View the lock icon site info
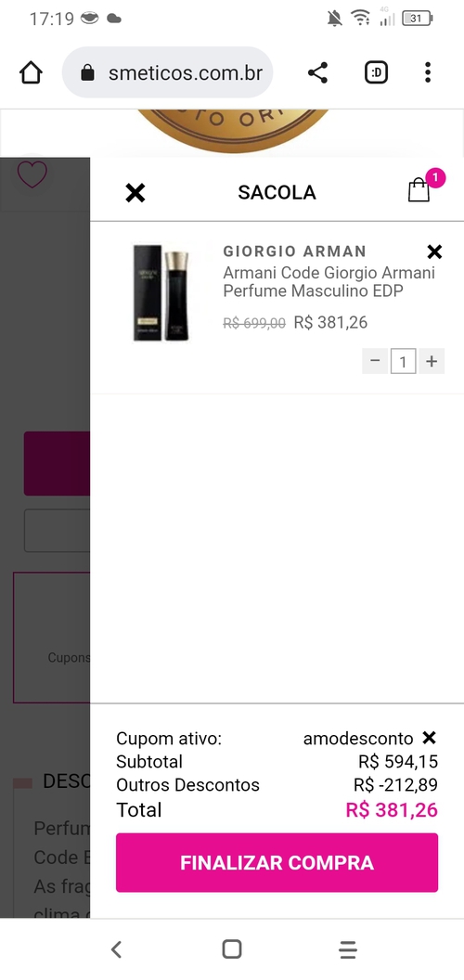 [87, 73]
